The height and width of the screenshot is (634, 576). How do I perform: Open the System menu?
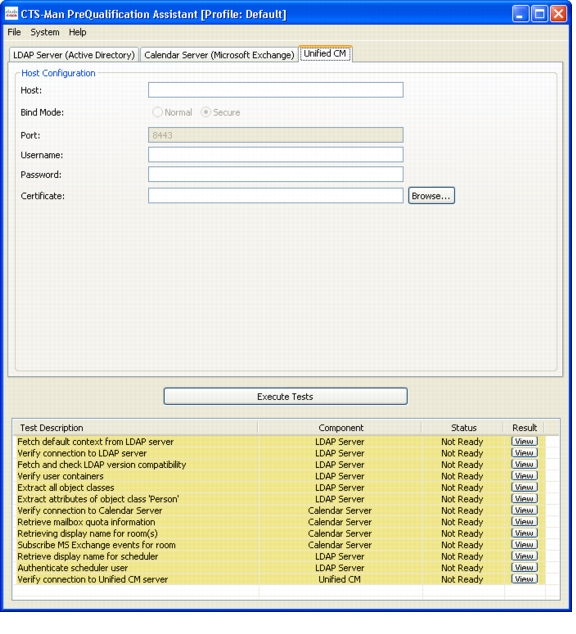pos(45,32)
